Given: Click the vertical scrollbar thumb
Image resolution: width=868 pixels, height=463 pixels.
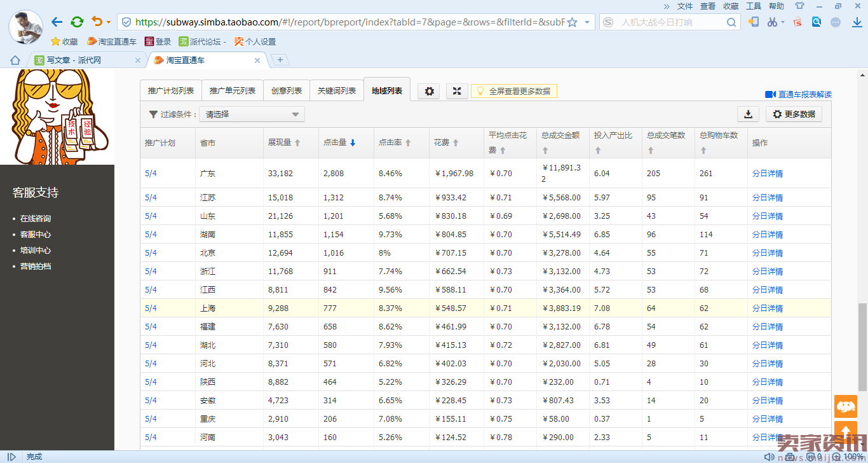Looking at the screenshot, I should pos(862,347).
